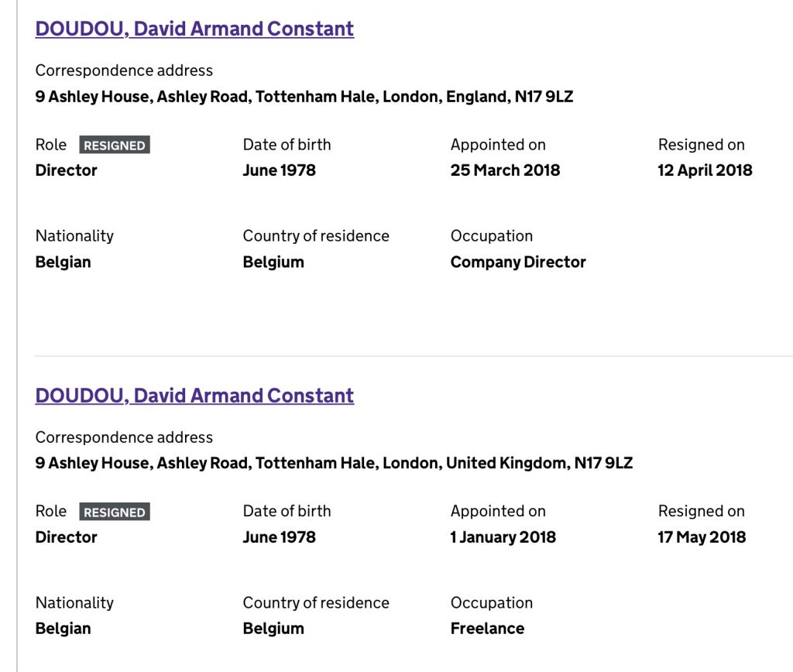The image size is (793, 672).
Task: Click the "Resigned on" label above 12 April 2018
Action: click(701, 145)
